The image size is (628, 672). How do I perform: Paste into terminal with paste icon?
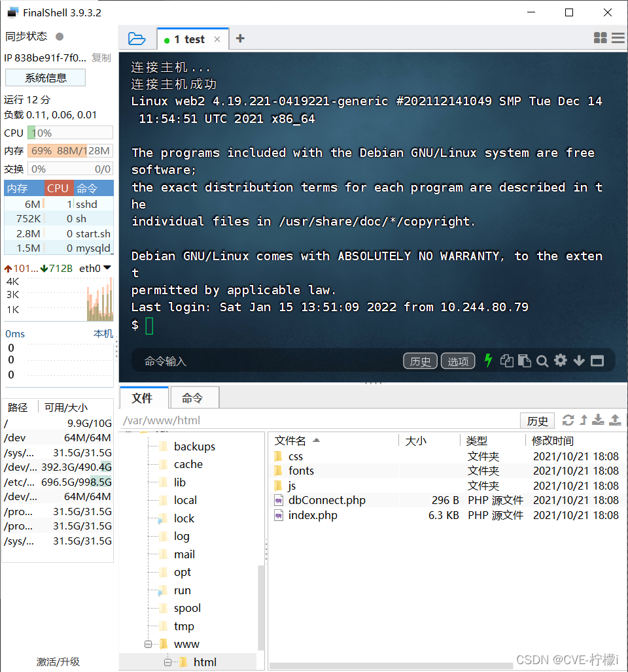pos(524,361)
